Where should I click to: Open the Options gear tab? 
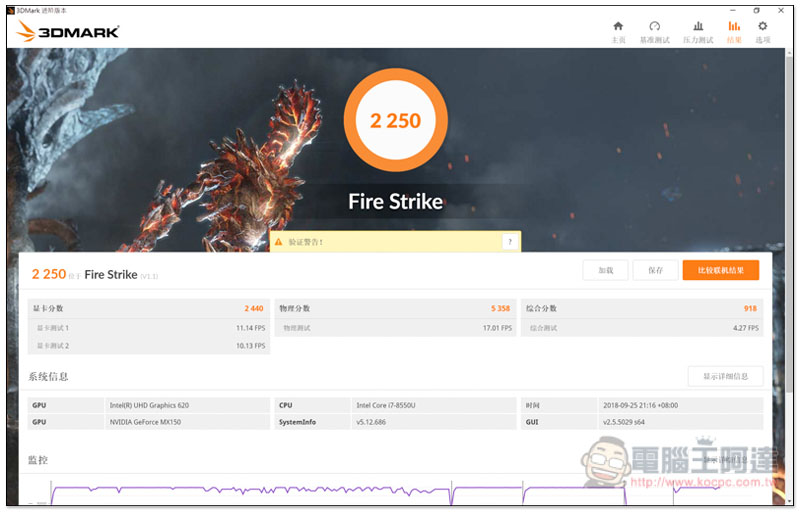tap(762, 32)
